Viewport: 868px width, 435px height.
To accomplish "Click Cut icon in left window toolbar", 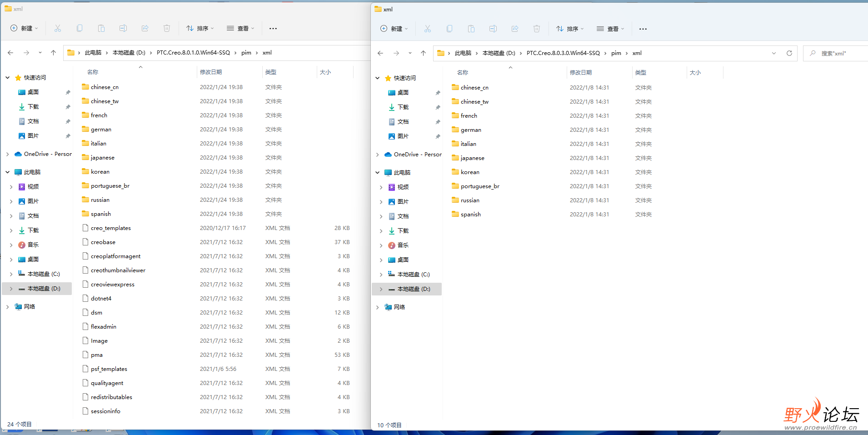I will coord(58,28).
